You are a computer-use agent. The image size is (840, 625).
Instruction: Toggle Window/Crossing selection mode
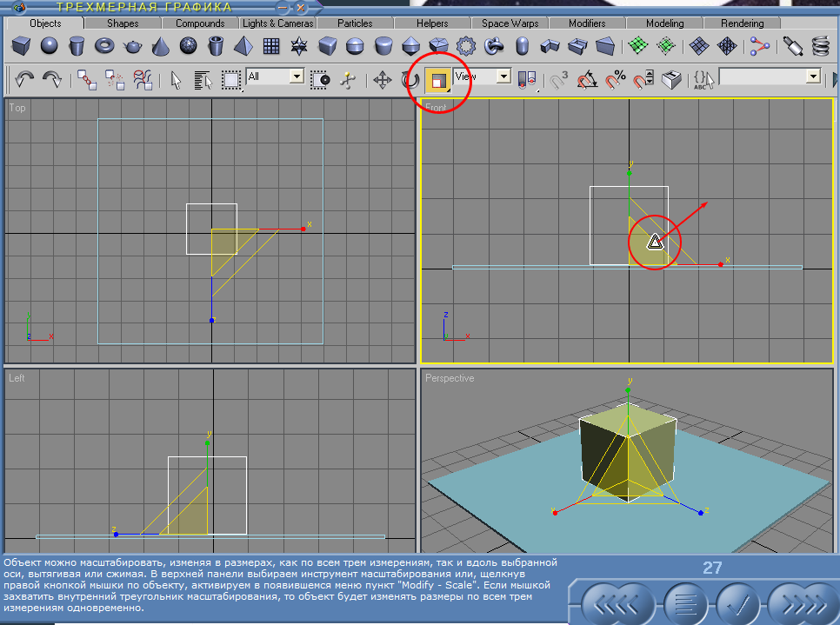320,80
